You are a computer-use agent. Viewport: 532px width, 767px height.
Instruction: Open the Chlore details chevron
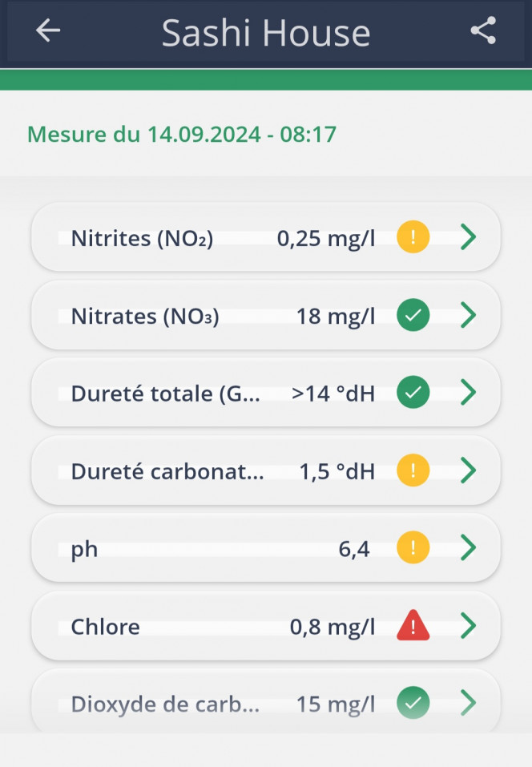(x=469, y=625)
